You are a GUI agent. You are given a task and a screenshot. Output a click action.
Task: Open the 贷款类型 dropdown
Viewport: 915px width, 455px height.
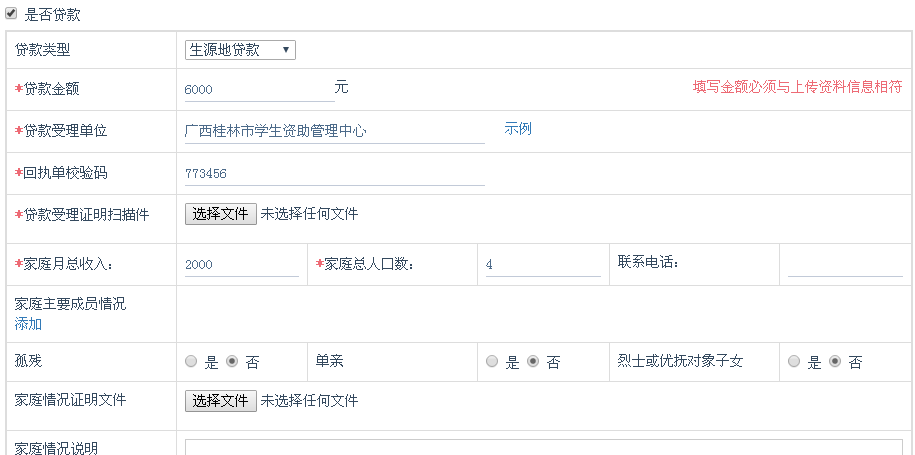[240, 50]
